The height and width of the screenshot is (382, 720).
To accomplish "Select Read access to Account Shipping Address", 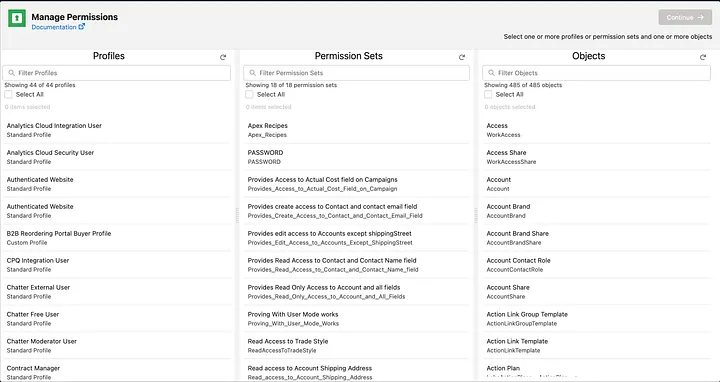I will (356, 372).
